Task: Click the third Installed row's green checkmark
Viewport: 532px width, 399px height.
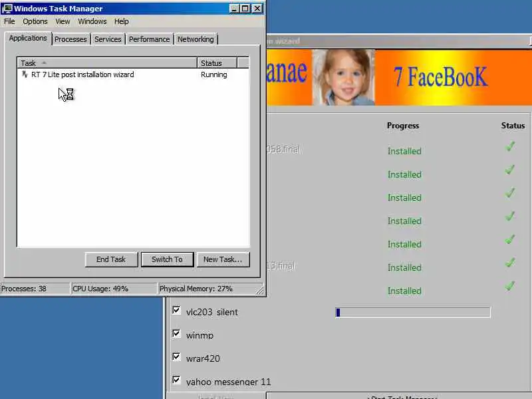Action: tap(510, 193)
